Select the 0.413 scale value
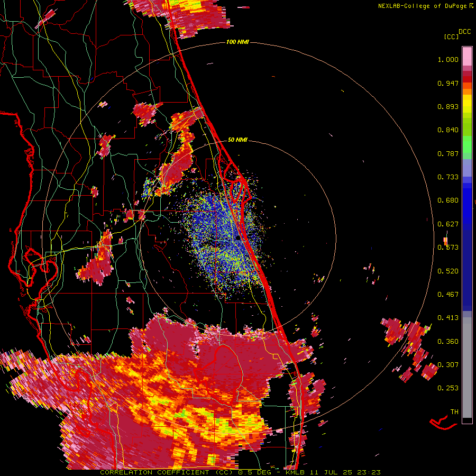 click(448, 318)
